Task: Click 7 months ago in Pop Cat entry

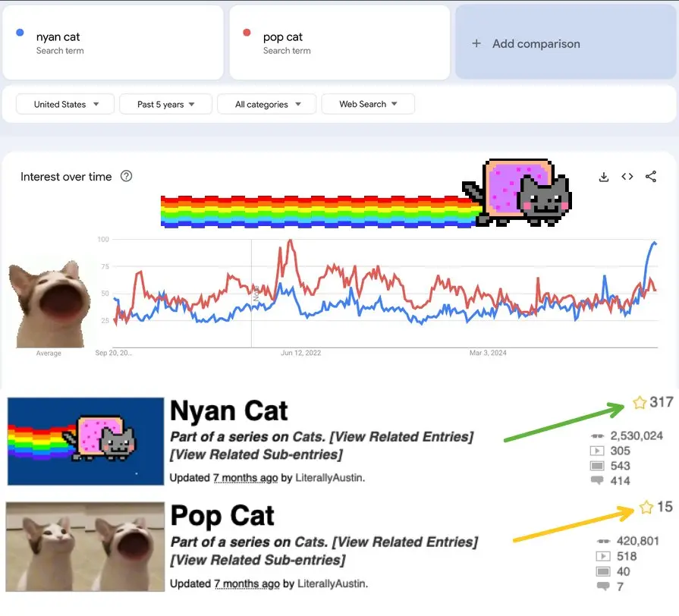Action: pos(247,584)
